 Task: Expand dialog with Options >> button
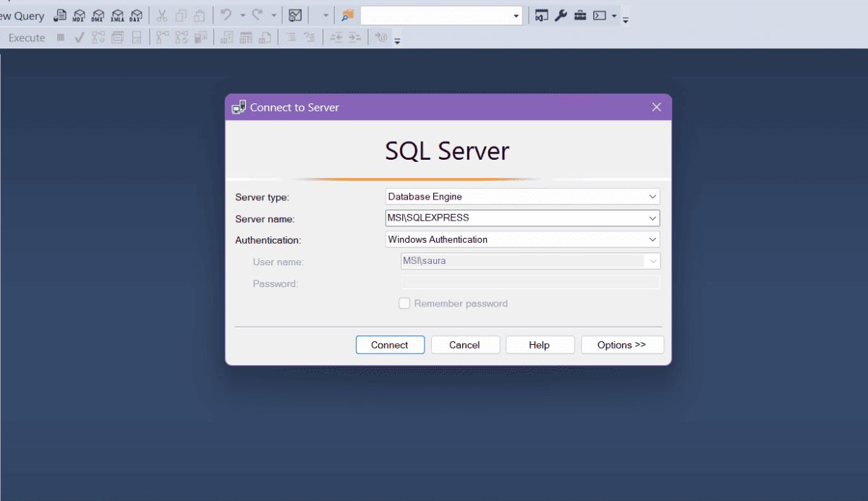[x=622, y=345]
